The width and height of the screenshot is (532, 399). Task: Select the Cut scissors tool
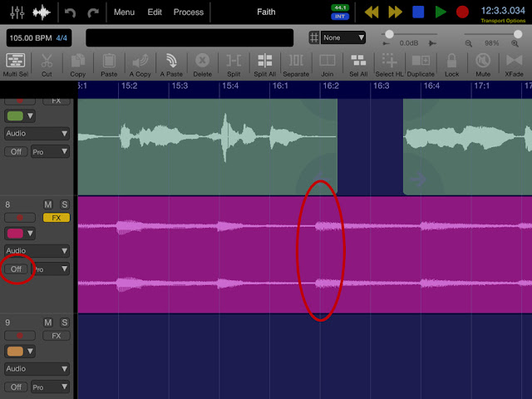point(47,65)
